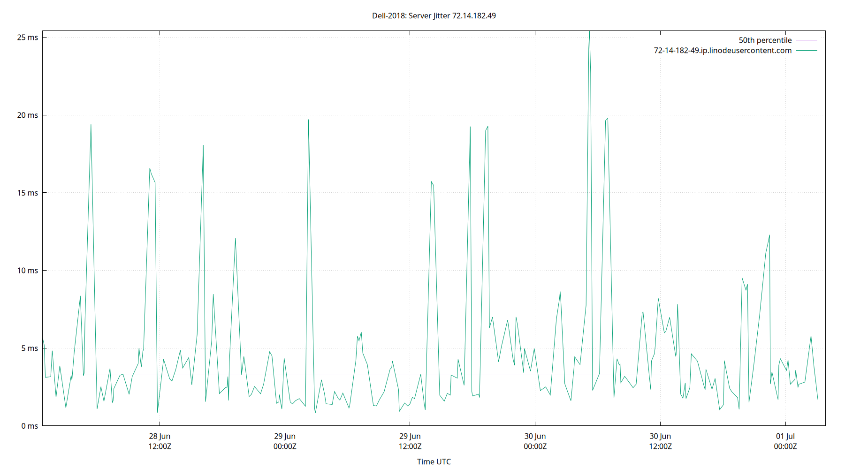Screen dimensions: 868x469
Task: Click the '25 ms' y-axis label
Action: pyautogui.click(x=28, y=38)
